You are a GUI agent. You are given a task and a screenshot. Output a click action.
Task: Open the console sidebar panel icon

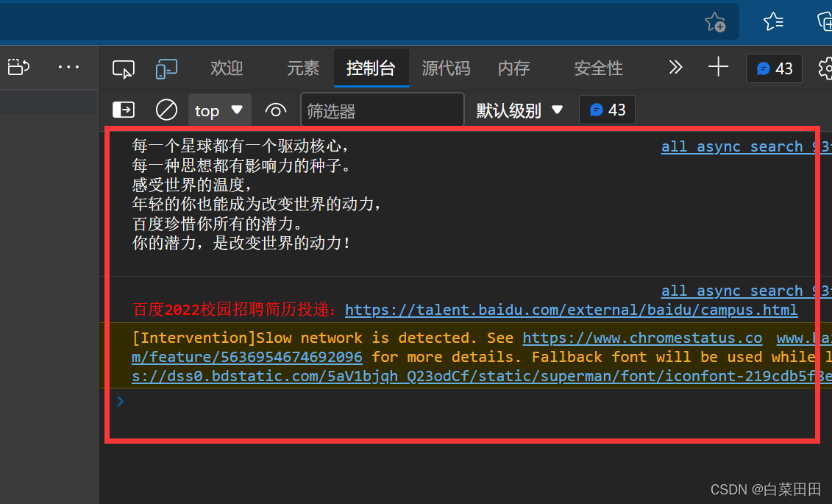click(123, 110)
